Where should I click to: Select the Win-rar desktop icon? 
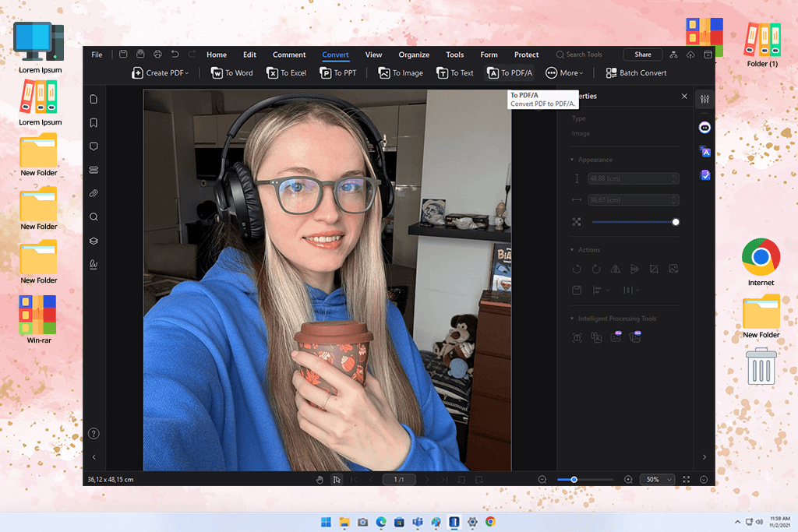point(39,319)
